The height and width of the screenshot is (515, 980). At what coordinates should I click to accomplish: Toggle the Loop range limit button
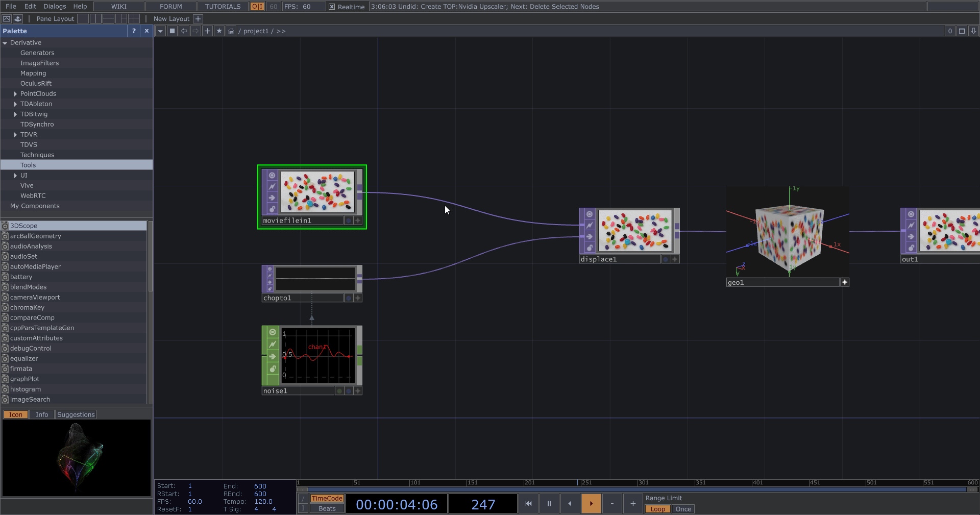pos(657,509)
